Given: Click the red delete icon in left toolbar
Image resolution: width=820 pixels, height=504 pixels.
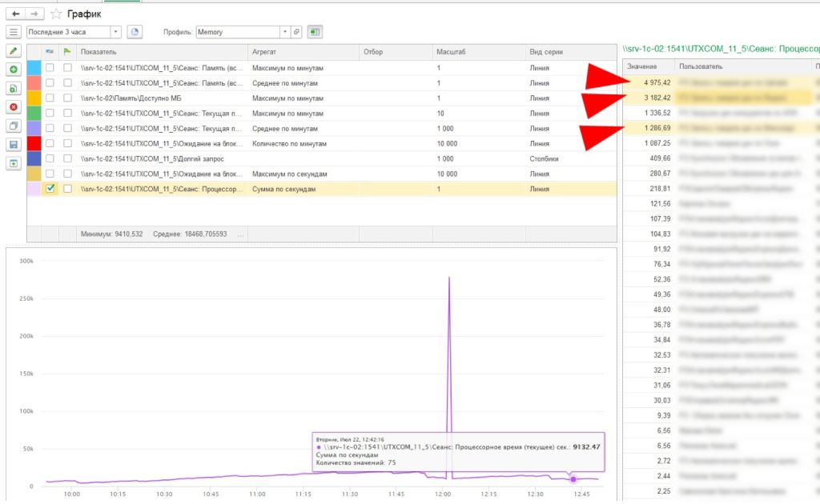Looking at the screenshot, I should tap(13, 107).
